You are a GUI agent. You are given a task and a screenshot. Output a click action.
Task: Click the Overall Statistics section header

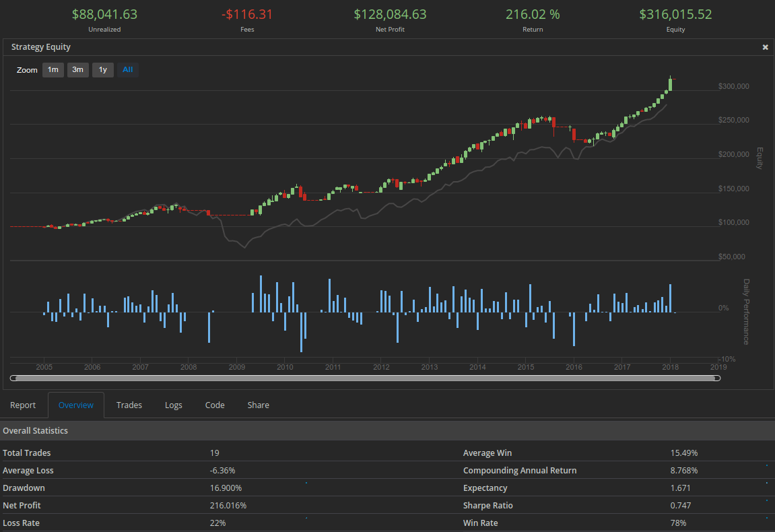pos(36,430)
